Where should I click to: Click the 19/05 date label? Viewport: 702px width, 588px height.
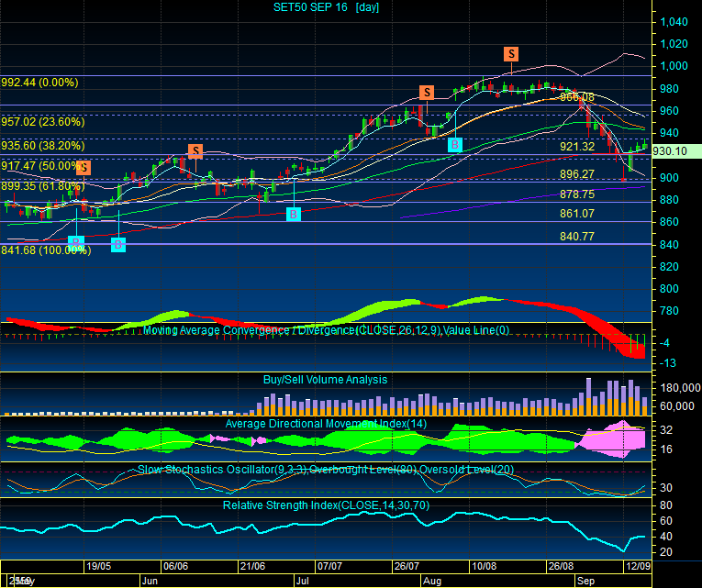[98, 566]
